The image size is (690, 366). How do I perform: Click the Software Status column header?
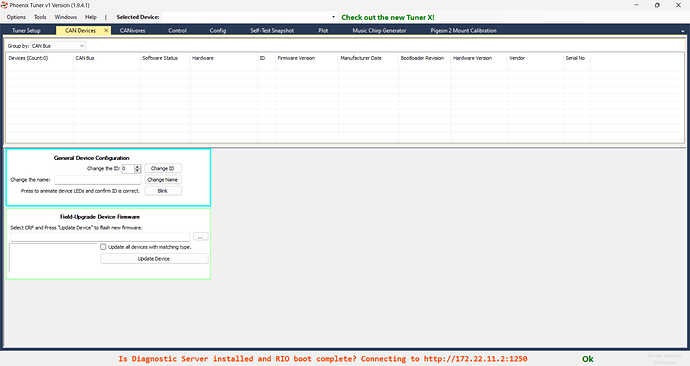coord(165,58)
